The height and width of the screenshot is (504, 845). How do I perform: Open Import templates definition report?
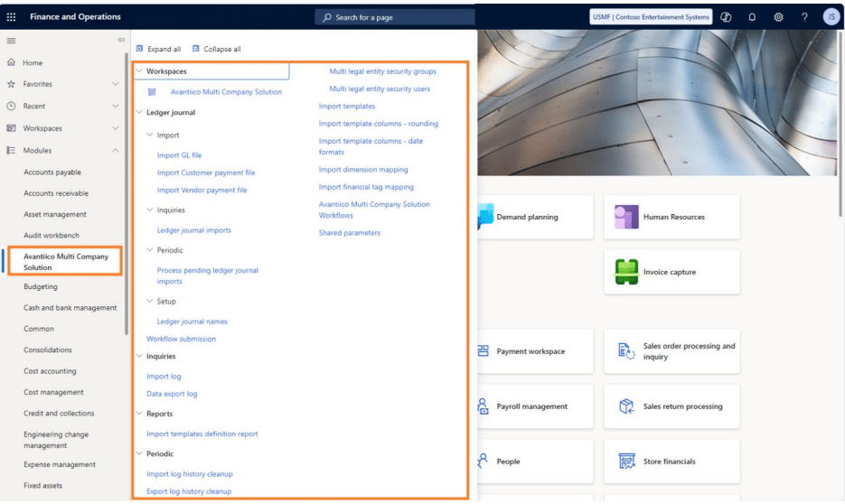tap(202, 434)
